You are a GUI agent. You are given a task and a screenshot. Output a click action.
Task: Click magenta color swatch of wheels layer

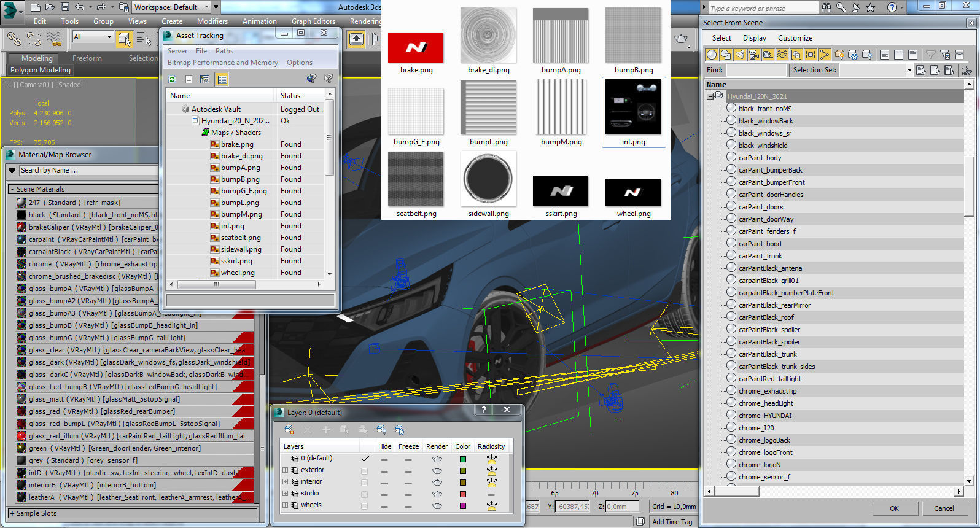462,506
